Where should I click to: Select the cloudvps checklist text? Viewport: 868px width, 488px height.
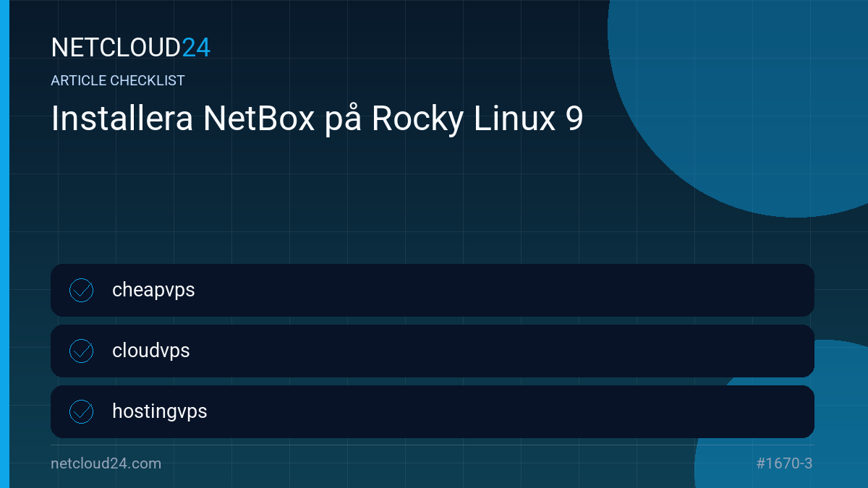pos(151,351)
